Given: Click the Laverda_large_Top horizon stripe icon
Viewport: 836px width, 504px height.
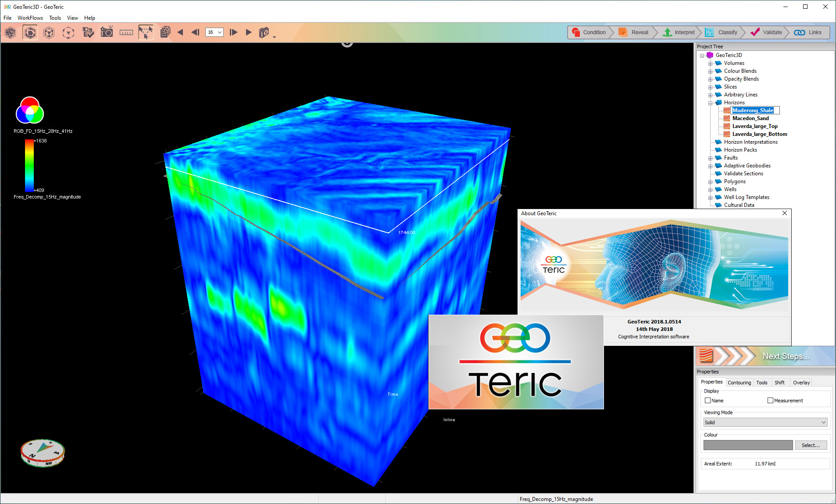Looking at the screenshot, I should click(x=727, y=126).
